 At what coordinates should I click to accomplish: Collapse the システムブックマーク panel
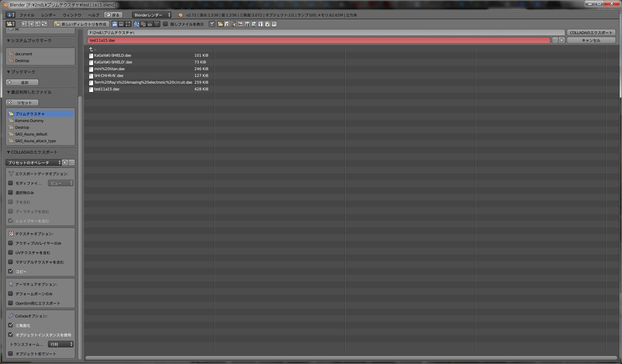[x=9, y=40]
